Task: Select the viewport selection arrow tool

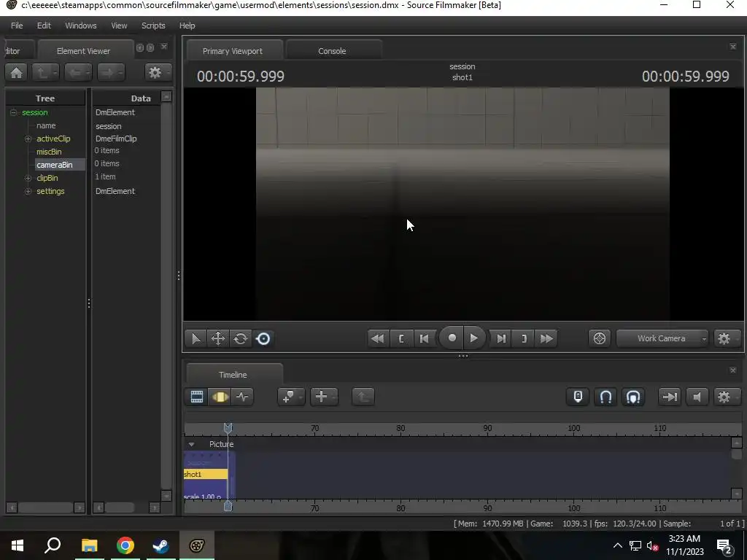Action: tap(196, 338)
